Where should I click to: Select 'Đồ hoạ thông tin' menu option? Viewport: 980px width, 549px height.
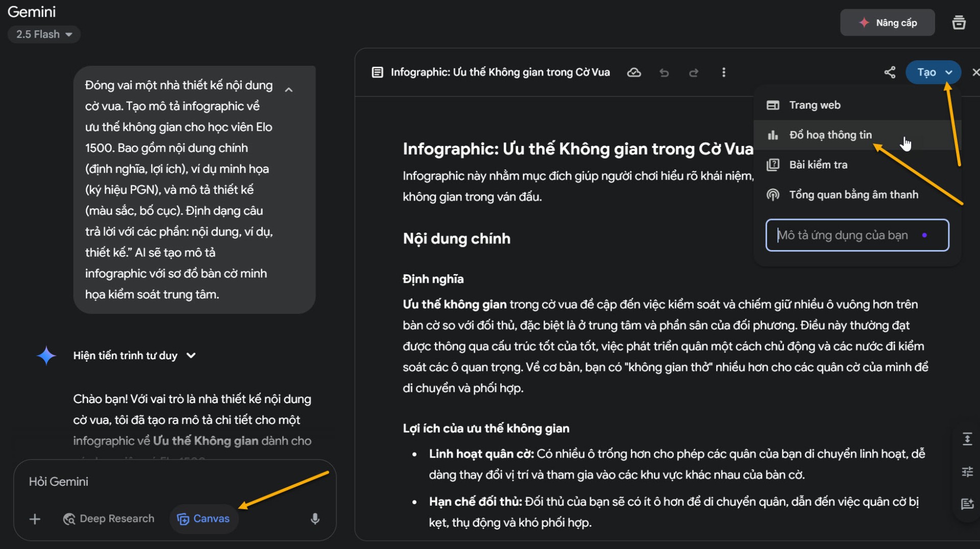830,135
